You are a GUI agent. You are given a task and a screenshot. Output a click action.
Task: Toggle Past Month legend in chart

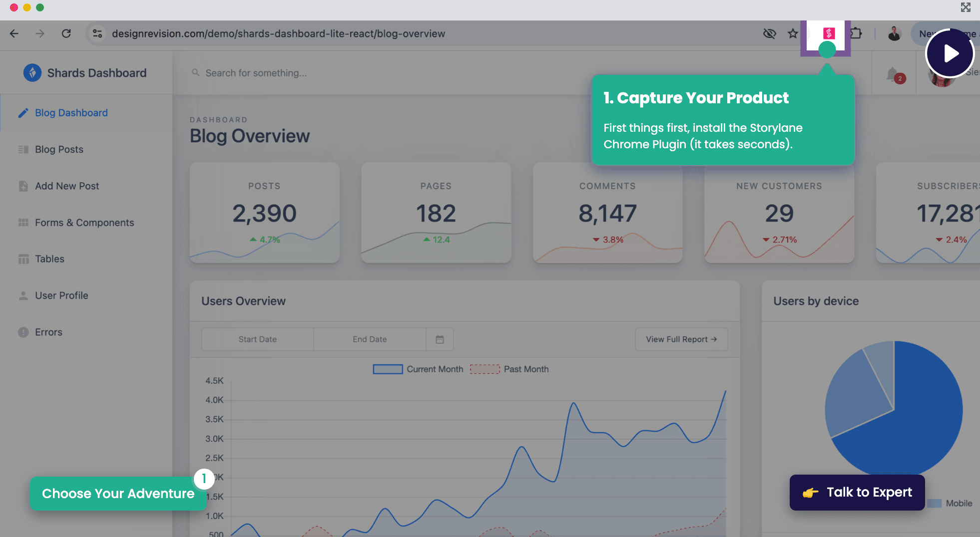[x=509, y=369]
